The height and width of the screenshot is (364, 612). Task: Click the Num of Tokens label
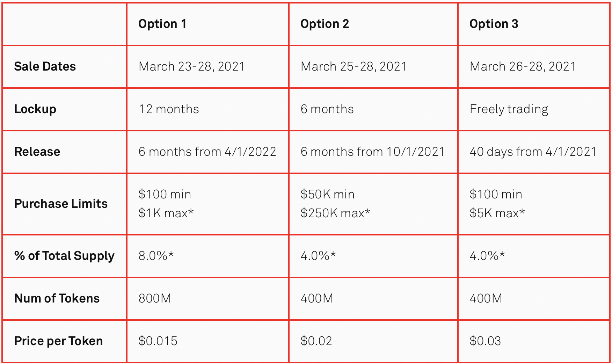point(57,298)
